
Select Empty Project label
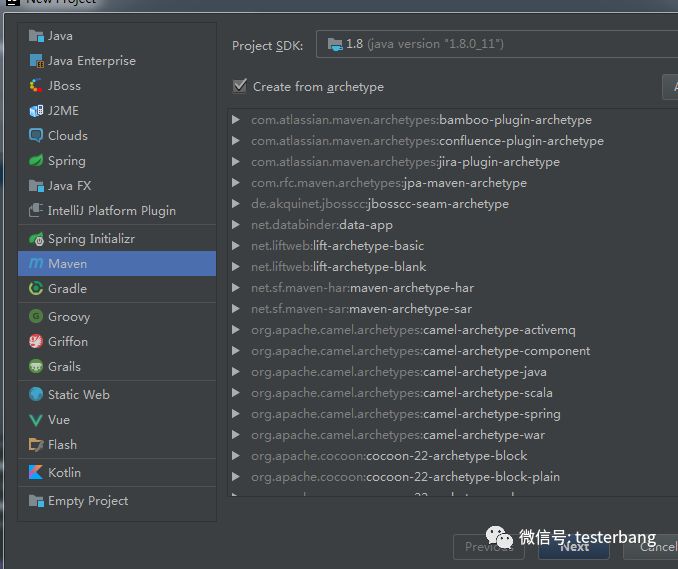click(x=88, y=501)
